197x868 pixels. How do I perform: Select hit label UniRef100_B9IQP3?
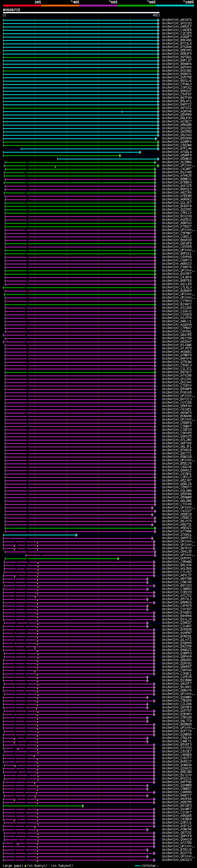(x=176, y=806)
